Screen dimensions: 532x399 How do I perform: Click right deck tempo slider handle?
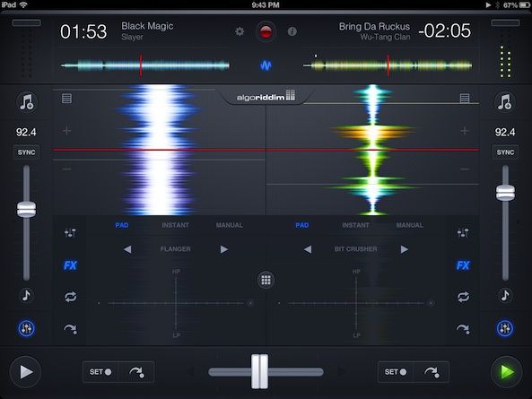click(505, 193)
